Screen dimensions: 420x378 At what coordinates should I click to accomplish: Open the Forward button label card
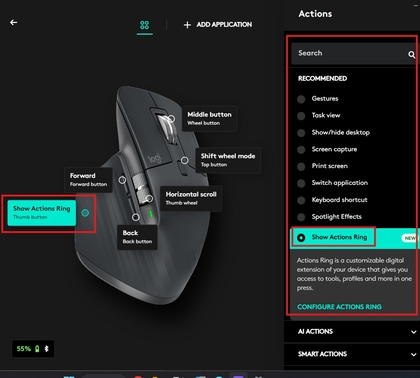88,180
